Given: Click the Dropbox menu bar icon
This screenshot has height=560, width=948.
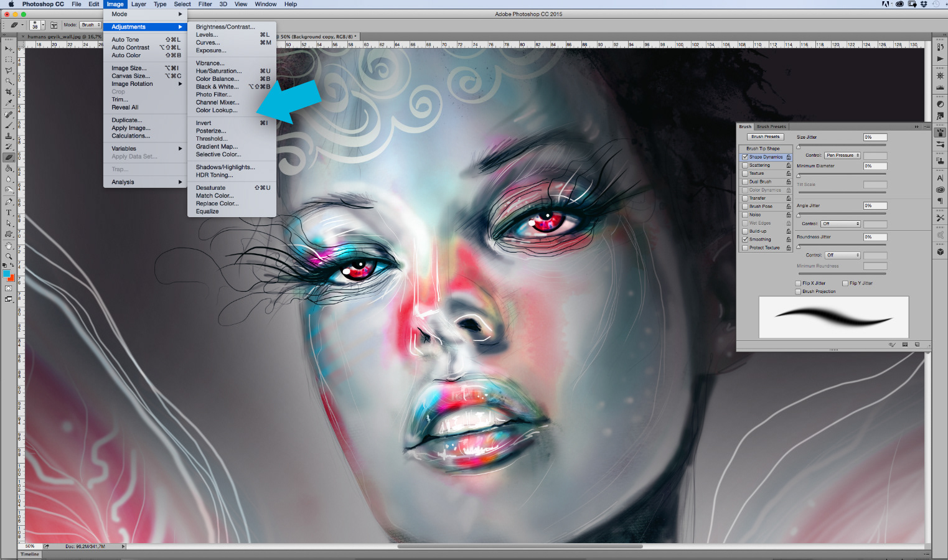Looking at the screenshot, I should point(924,4).
